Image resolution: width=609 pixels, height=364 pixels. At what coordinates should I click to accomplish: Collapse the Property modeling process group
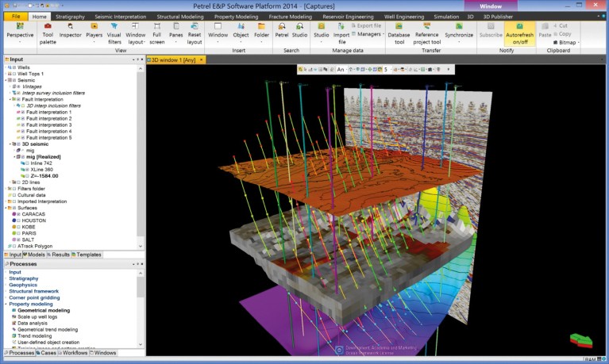pos(5,304)
